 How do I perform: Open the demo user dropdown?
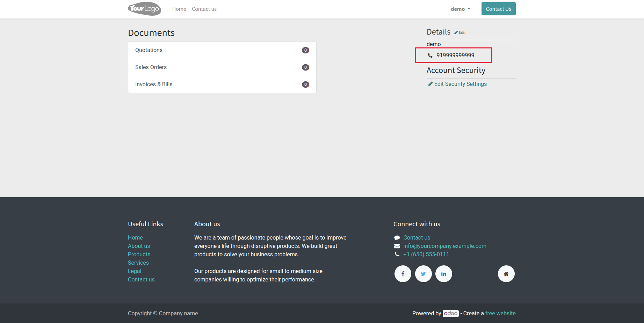tap(460, 9)
